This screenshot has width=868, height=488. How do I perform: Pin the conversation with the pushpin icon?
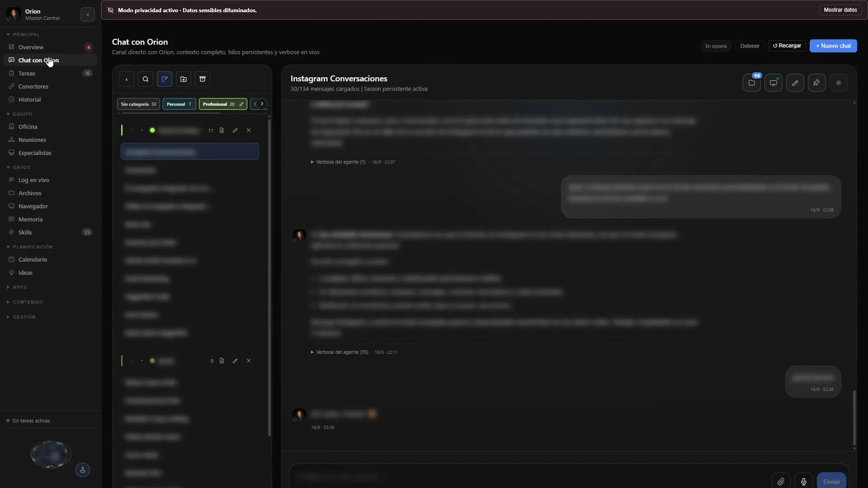[817, 83]
